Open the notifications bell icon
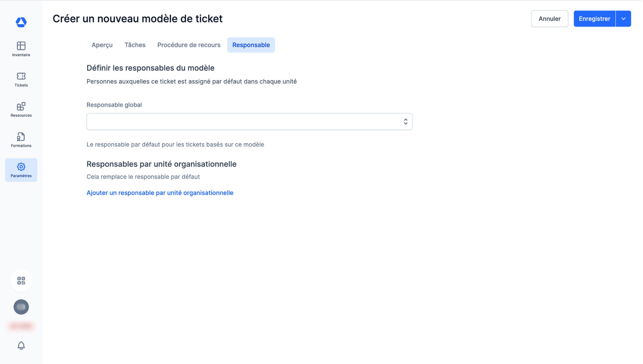The height and width of the screenshot is (364, 643). coord(21,345)
